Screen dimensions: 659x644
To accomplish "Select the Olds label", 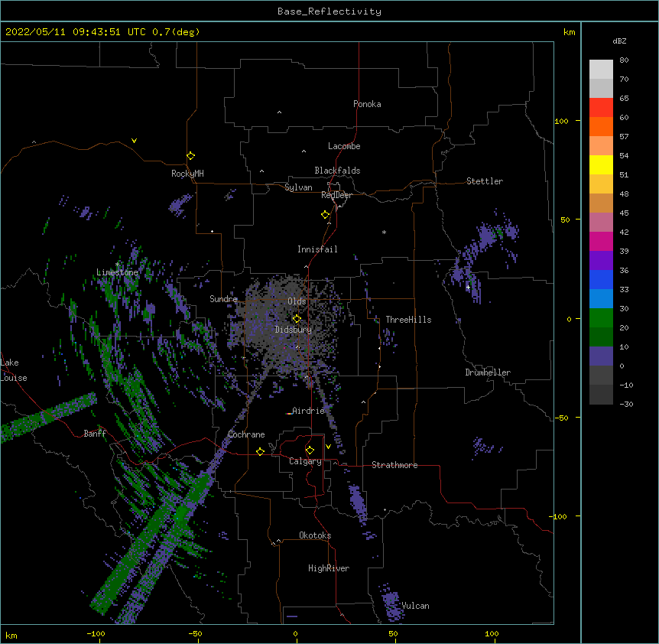I will point(297,301).
